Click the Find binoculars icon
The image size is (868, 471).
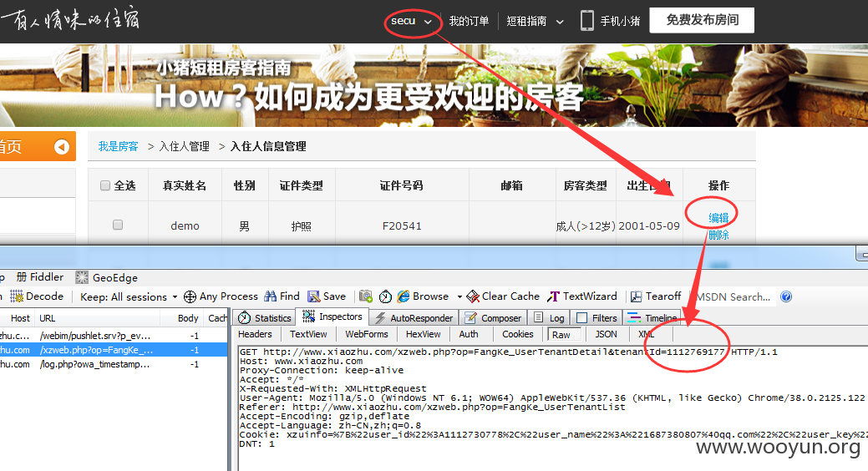tap(270, 296)
